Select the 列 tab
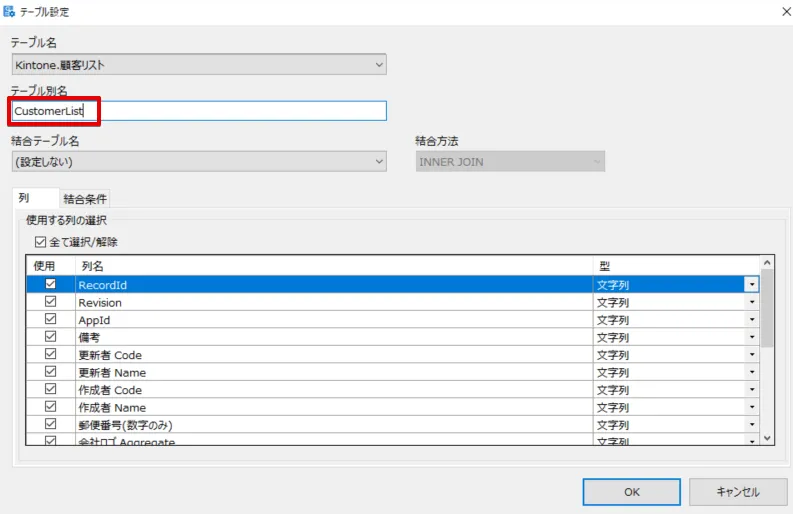793x514 pixels. pyautogui.click(x=24, y=198)
